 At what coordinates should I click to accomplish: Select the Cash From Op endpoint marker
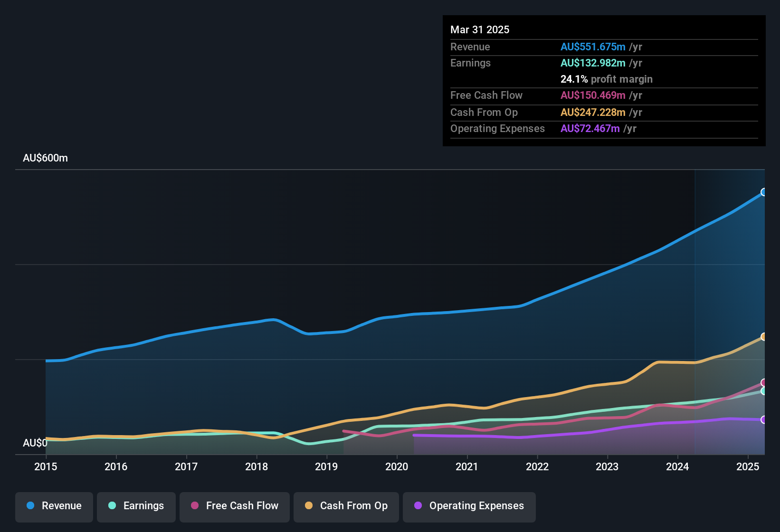click(x=764, y=337)
